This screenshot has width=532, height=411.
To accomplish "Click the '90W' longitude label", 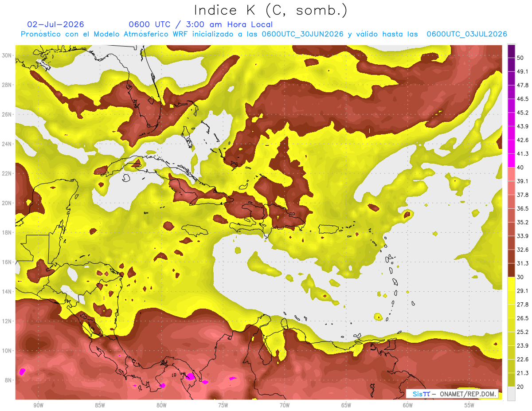I will (x=38, y=406).
